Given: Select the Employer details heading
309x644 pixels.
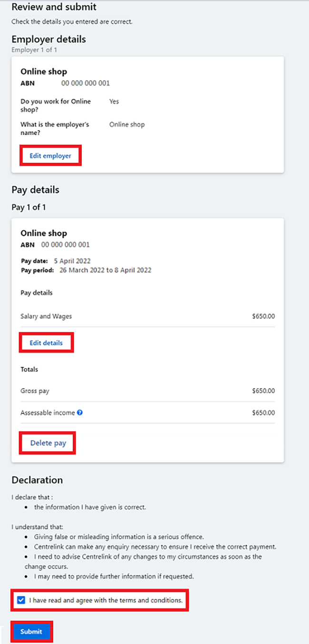Looking at the screenshot, I should (49, 39).
